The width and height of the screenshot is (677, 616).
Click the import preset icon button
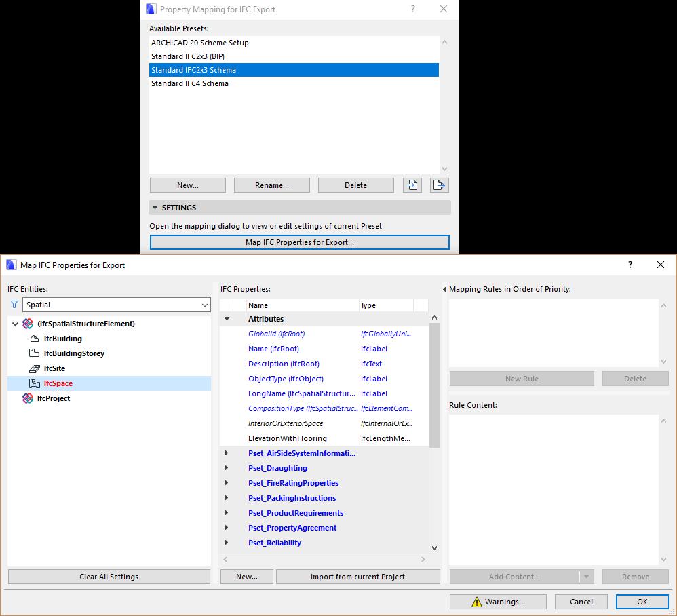(412, 185)
